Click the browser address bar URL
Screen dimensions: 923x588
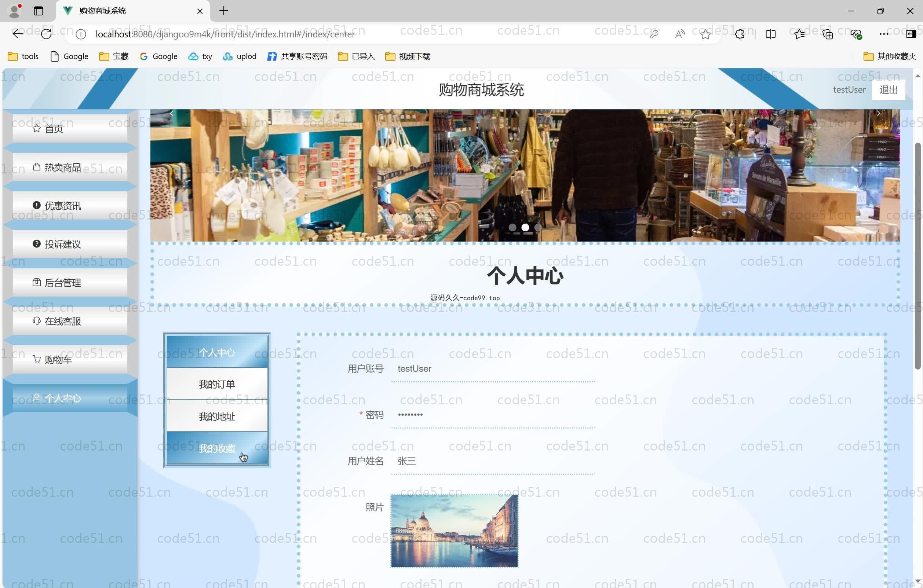pyautogui.click(x=225, y=34)
